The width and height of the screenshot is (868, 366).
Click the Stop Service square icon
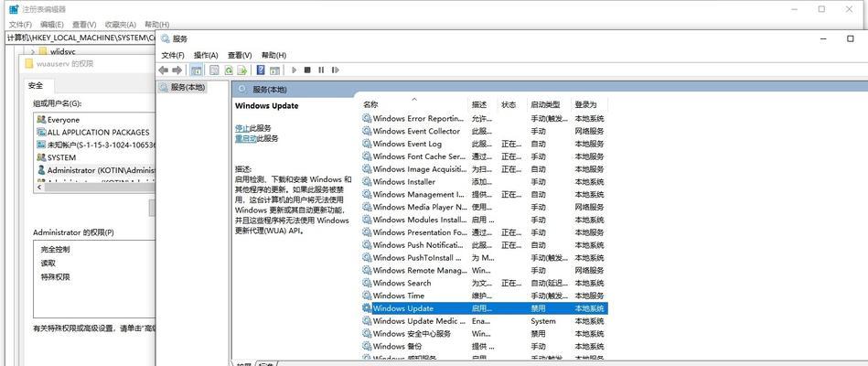pyautogui.click(x=307, y=70)
